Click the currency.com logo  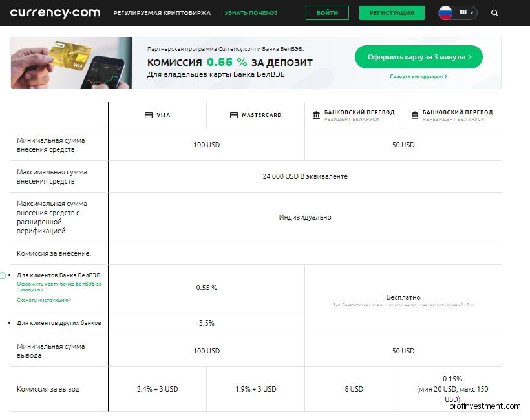pos(56,13)
